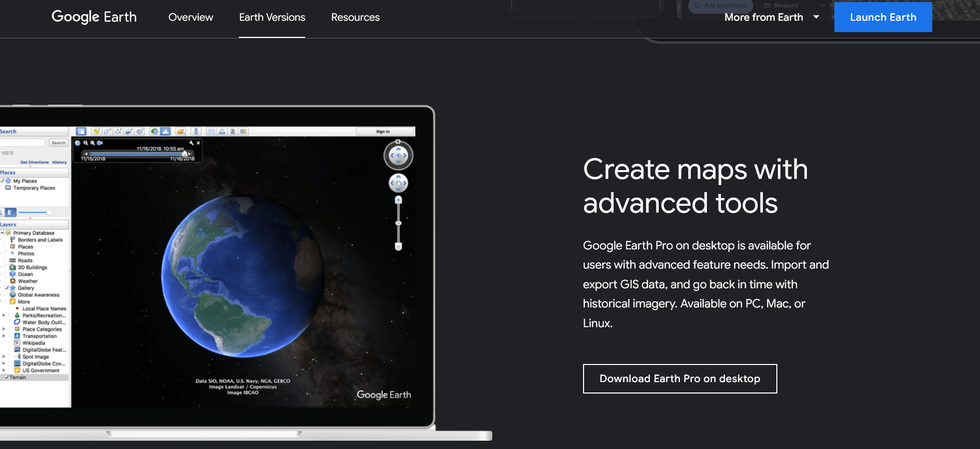The image size is (980, 449).
Task: Click the time slider clock icon
Action: (x=78, y=143)
